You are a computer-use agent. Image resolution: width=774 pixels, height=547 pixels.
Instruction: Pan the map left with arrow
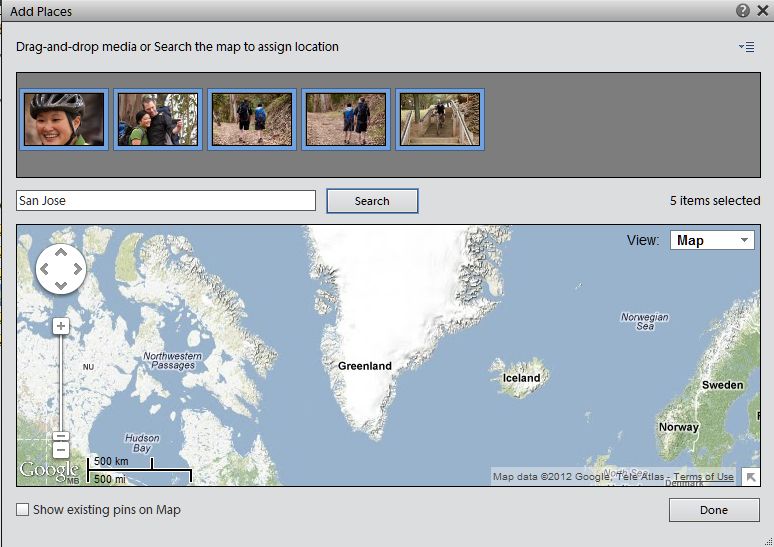tap(44, 269)
